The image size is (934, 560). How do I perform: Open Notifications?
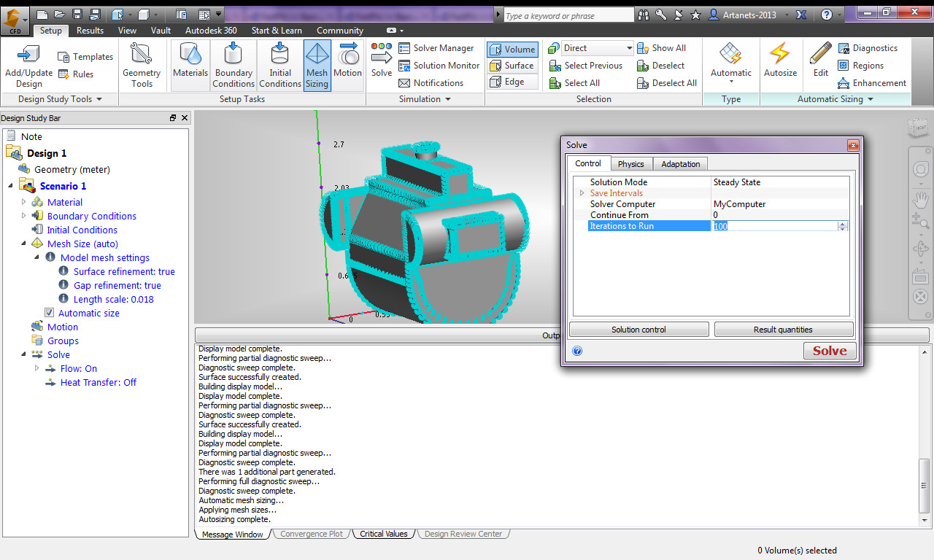pos(431,83)
